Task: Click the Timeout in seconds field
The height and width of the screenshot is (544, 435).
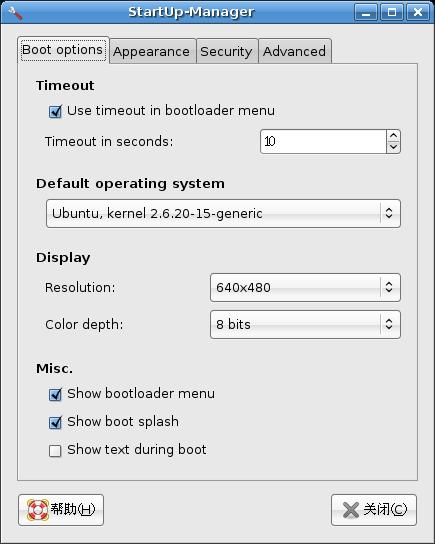Action: pyautogui.click(x=323, y=142)
